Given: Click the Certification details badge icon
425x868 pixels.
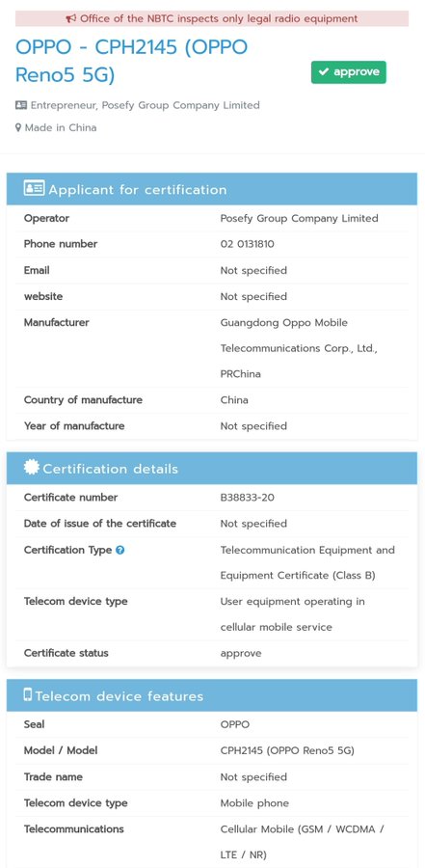Looking at the screenshot, I should pyautogui.click(x=32, y=467).
